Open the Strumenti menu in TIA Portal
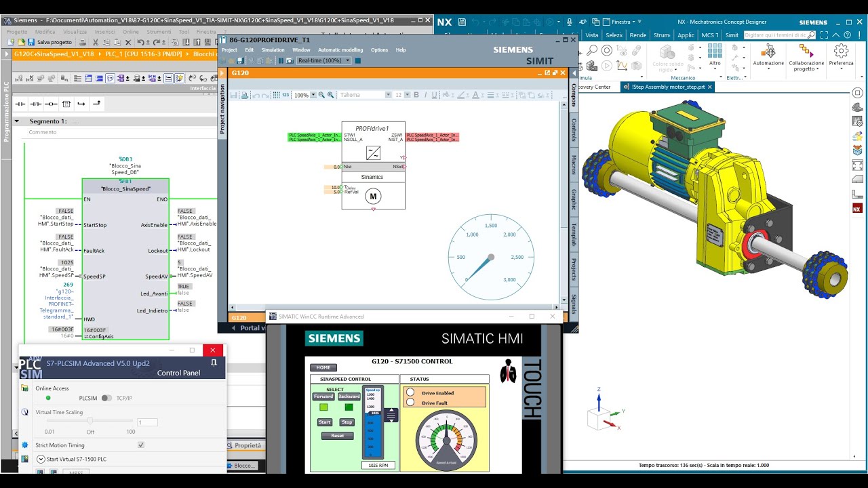Viewport: 868px width, 488px height. 159,32
